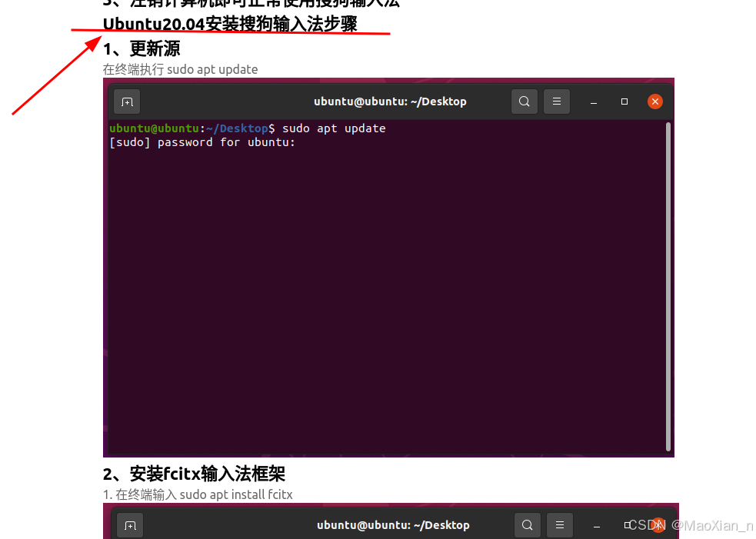Click text '1. 在终端输入 sudo apt install fcitx'
Viewport: 756px width, 539px height.
198,494
